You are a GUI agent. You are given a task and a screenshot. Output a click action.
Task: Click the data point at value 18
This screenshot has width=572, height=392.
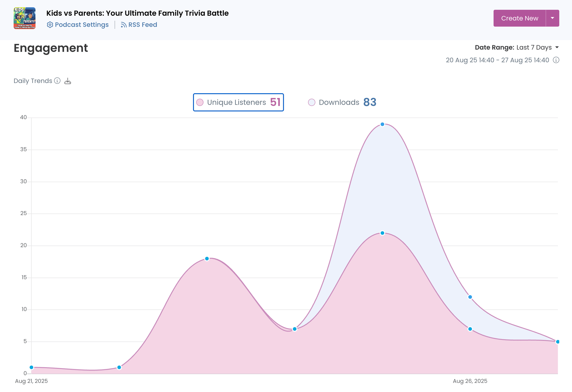point(207,259)
